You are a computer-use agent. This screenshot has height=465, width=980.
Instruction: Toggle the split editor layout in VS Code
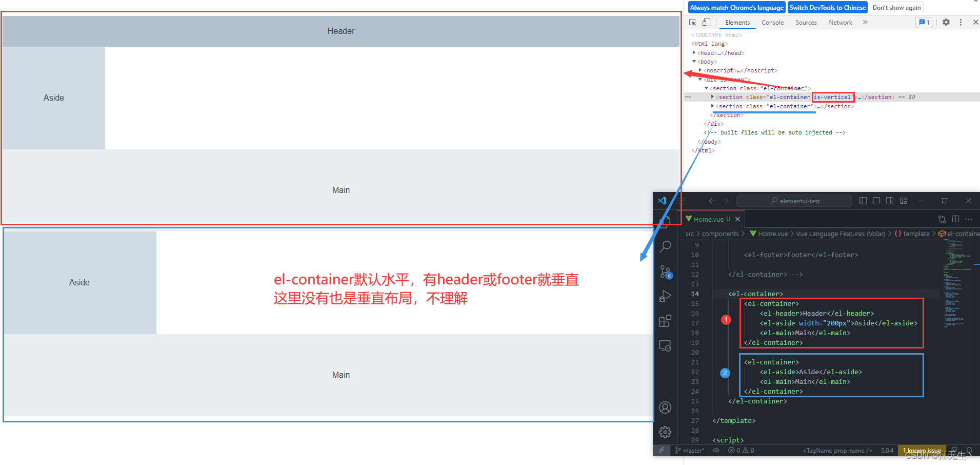pos(955,219)
